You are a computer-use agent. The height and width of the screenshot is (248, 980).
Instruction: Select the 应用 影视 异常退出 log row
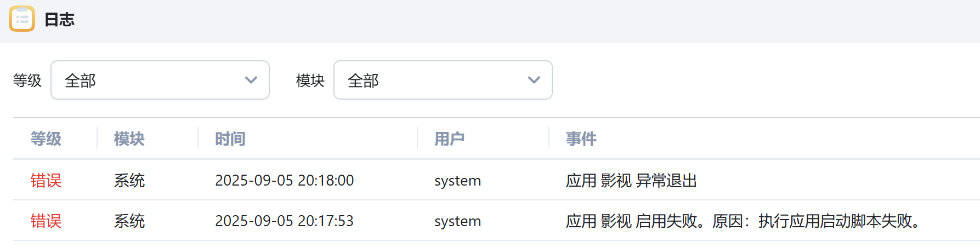pyautogui.click(x=496, y=180)
